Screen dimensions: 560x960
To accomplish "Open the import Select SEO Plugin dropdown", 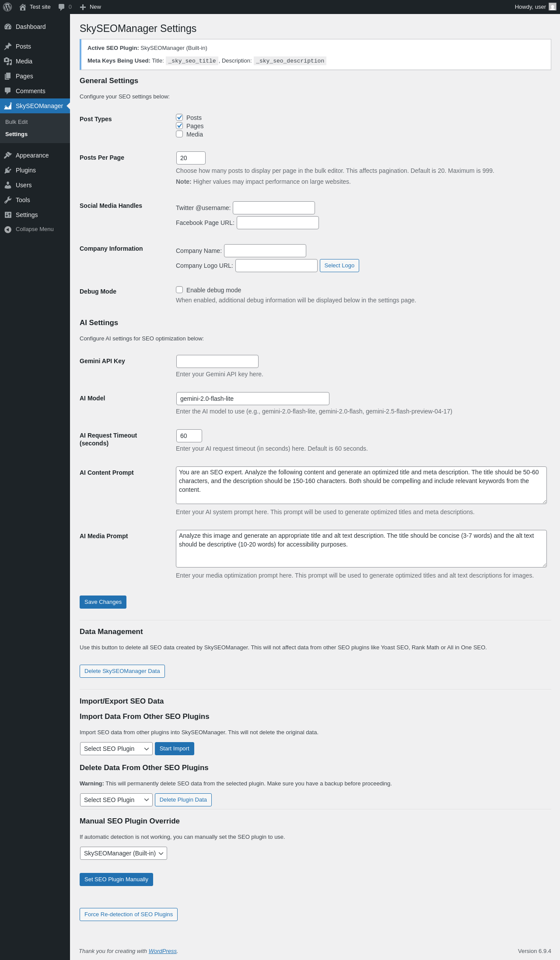I will click(116, 749).
